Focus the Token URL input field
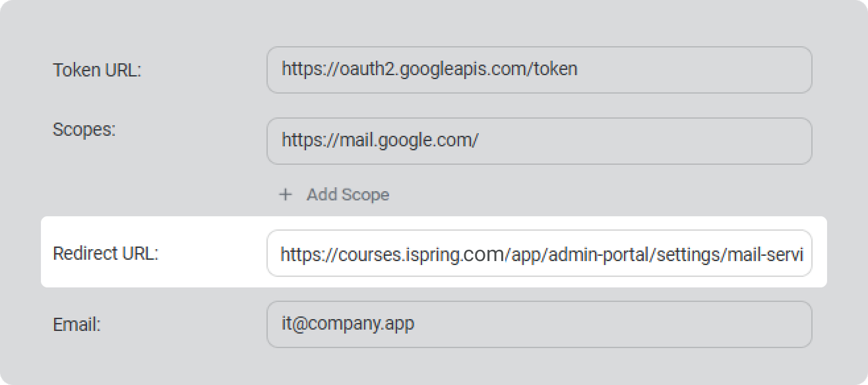The image size is (868, 385). pos(538,69)
